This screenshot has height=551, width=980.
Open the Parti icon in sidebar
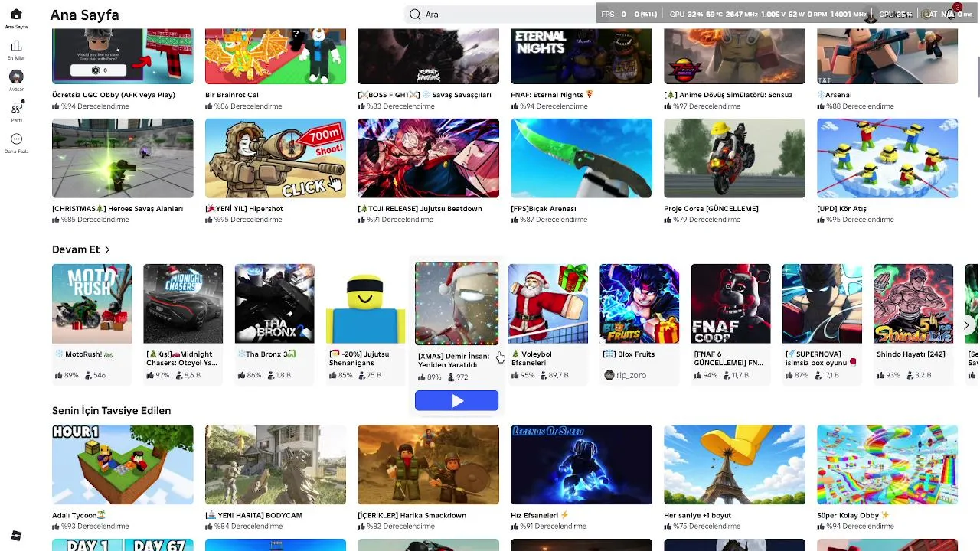pos(16,108)
